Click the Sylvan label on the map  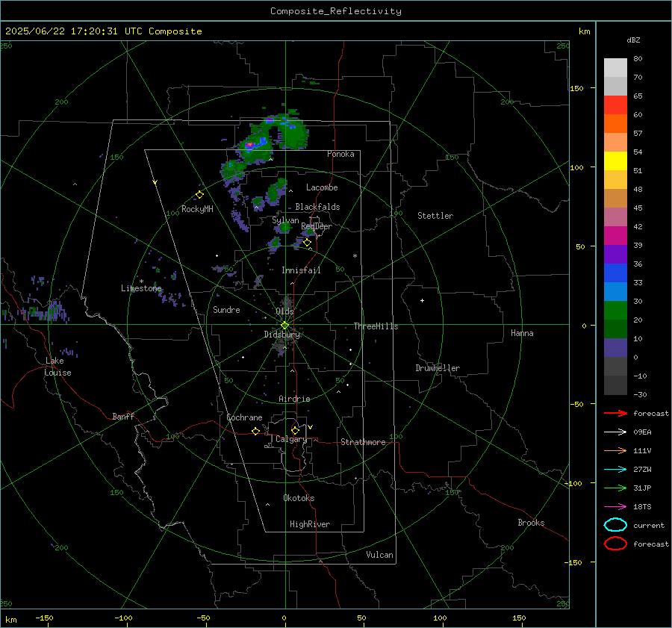coord(285,220)
